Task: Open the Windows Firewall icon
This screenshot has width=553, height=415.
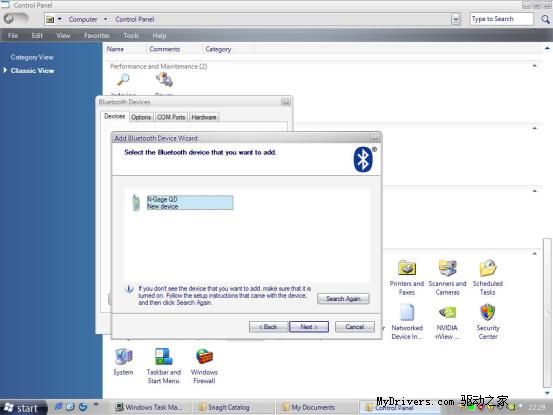Action: pyautogui.click(x=204, y=357)
